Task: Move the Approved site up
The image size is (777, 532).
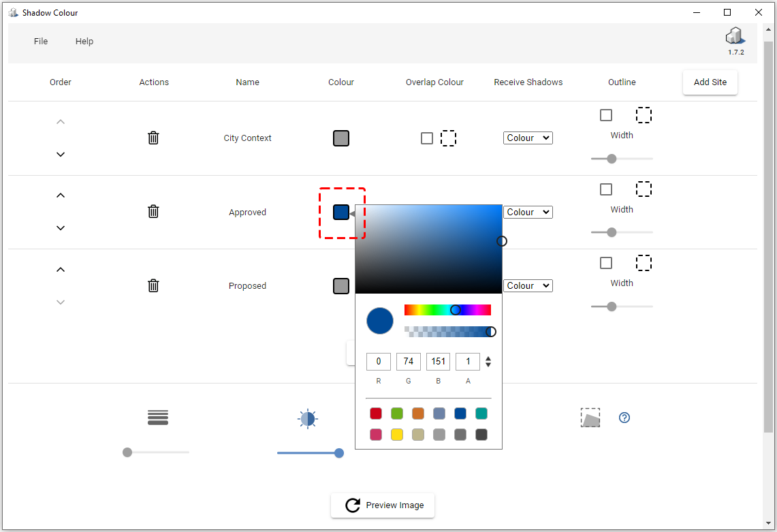Action: pos(60,195)
